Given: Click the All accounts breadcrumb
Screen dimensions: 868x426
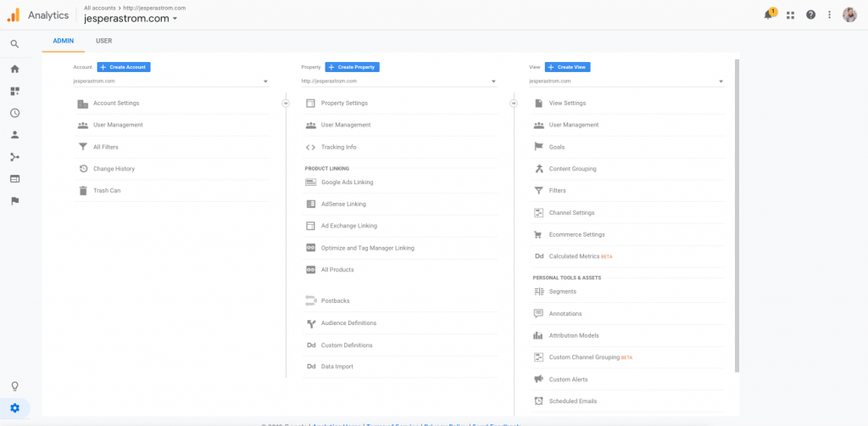Looking at the screenshot, I should [x=99, y=8].
